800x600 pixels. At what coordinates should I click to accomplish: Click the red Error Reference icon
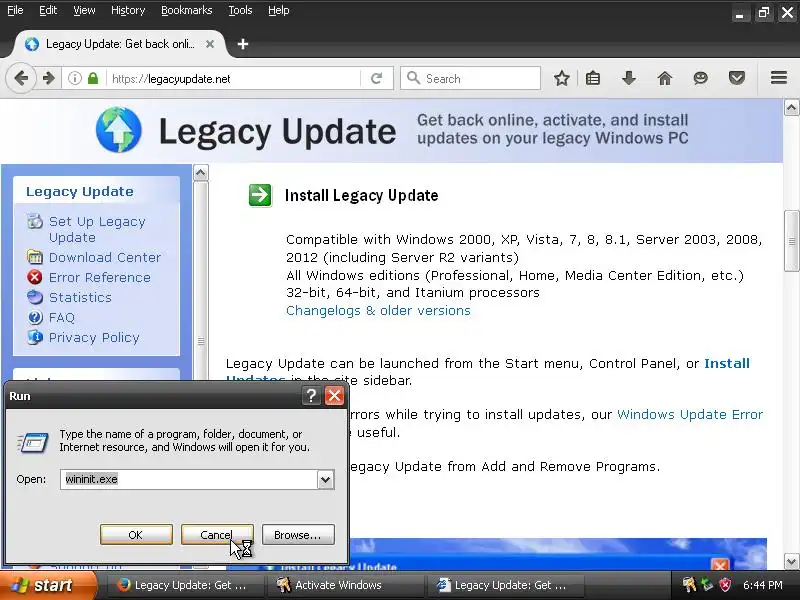point(35,277)
